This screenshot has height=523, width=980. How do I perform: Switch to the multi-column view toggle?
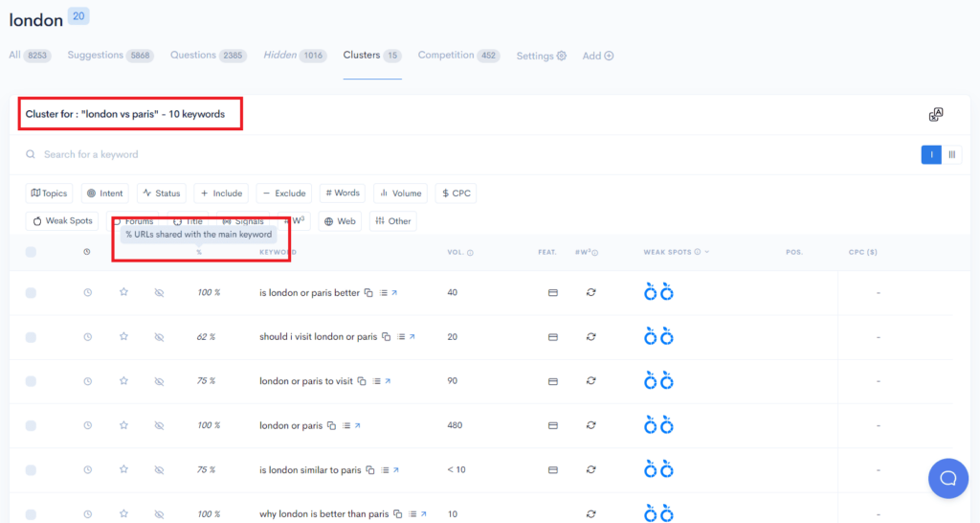pos(952,154)
